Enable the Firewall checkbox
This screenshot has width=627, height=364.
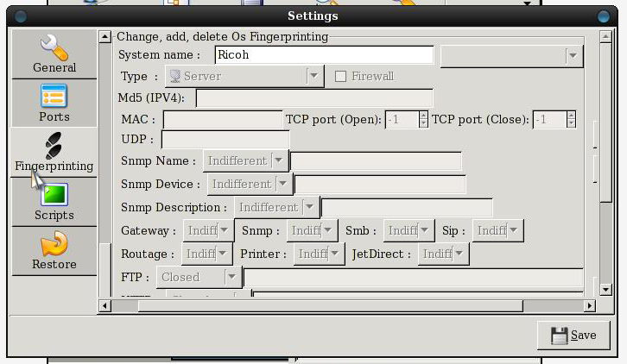pos(340,76)
